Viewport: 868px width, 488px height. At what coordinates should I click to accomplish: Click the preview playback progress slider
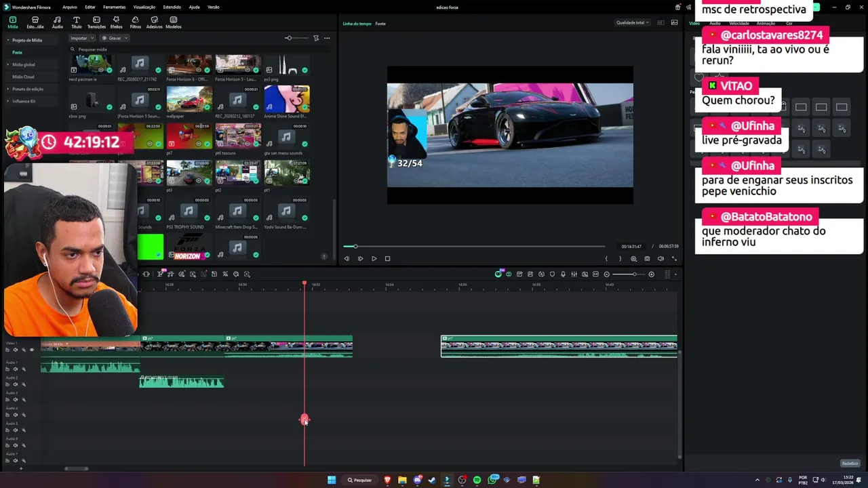tap(474, 246)
